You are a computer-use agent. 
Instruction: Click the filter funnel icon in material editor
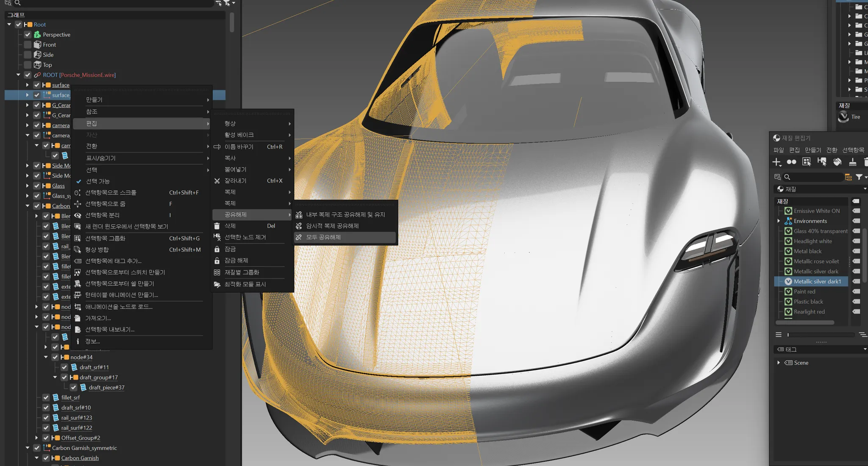[859, 177]
